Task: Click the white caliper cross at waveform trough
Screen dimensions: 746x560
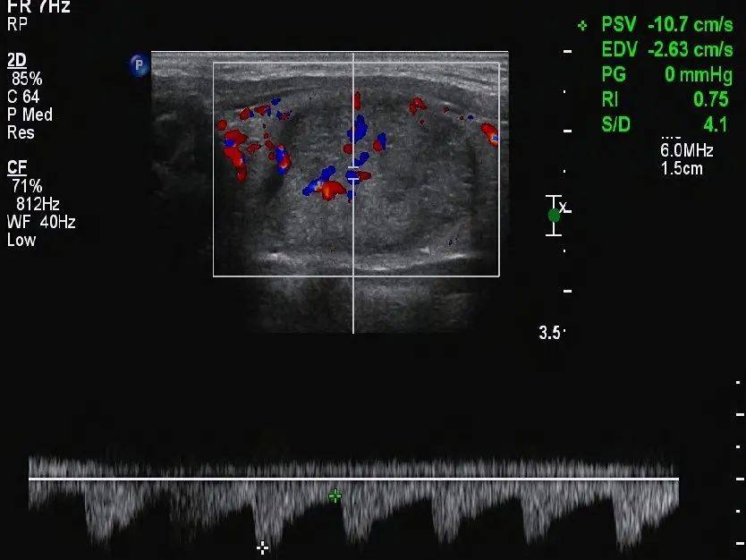Action: point(262,548)
